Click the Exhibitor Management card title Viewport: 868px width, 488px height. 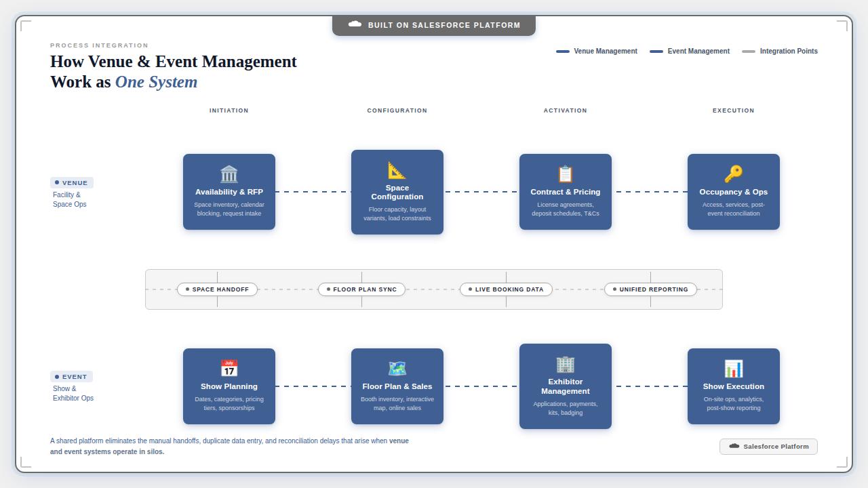(566, 386)
